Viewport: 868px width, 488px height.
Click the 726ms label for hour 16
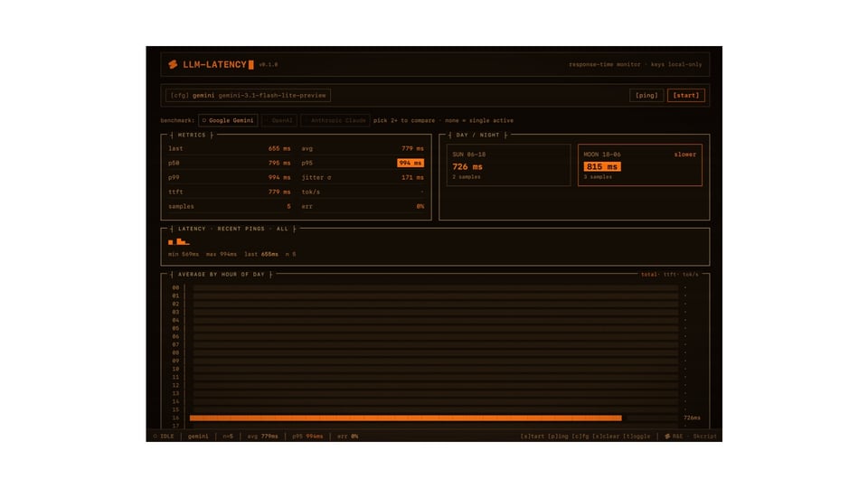pyautogui.click(x=692, y=418)
